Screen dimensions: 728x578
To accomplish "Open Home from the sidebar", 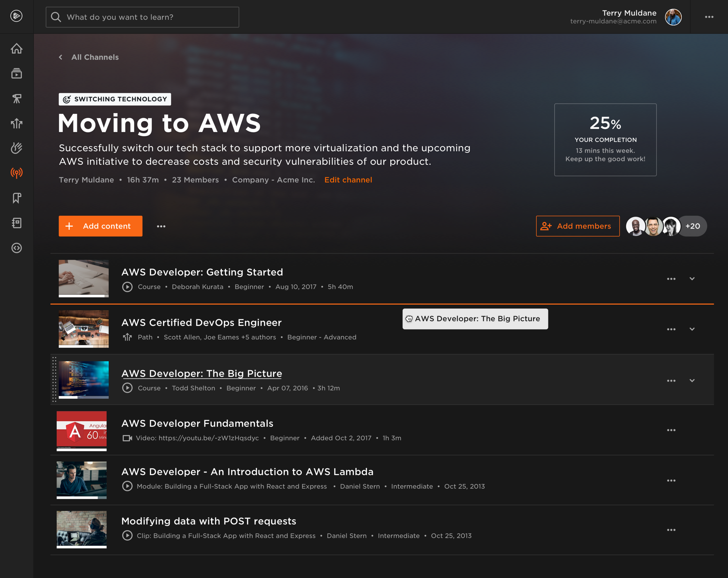I will pyautogui.click(x=17, y=49).
